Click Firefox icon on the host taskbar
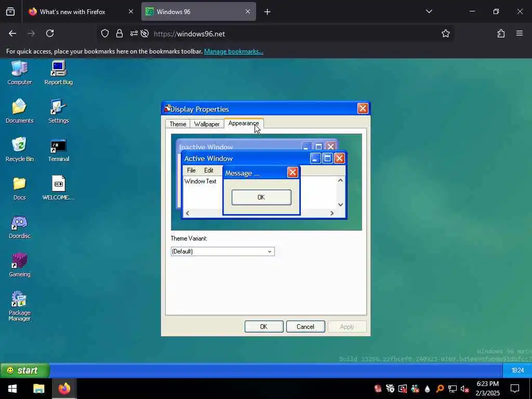The height and width of the screenshot is (399, 532). coord(64,389)
